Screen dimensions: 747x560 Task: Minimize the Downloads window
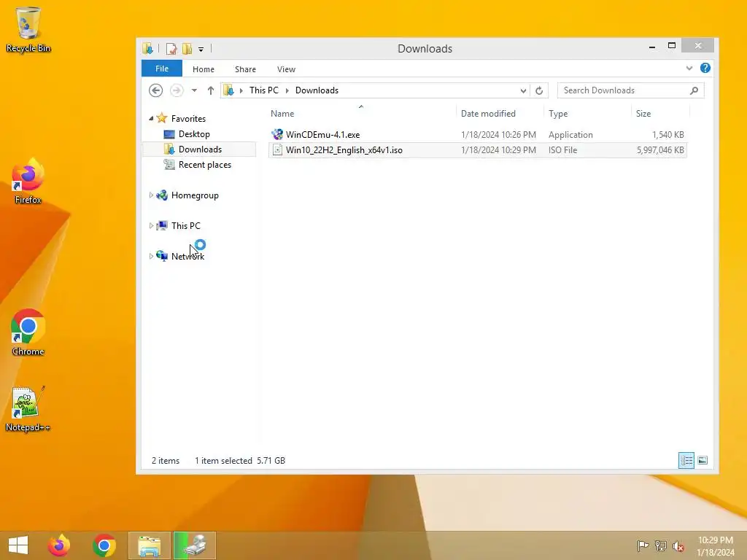coord(652,46)
